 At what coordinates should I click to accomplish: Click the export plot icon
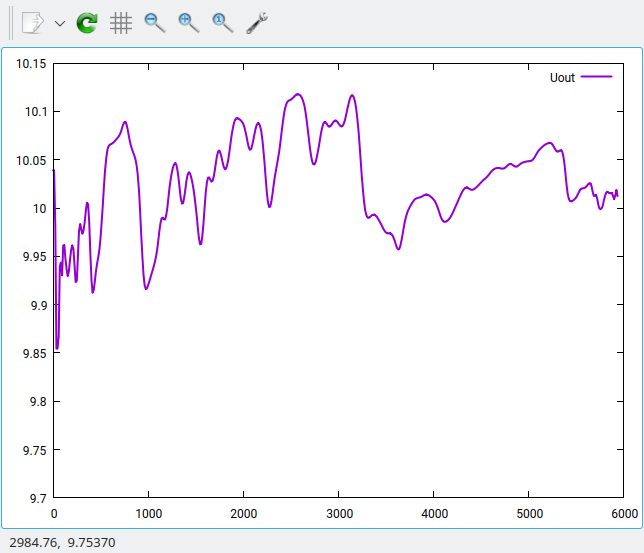pos(33,23)
